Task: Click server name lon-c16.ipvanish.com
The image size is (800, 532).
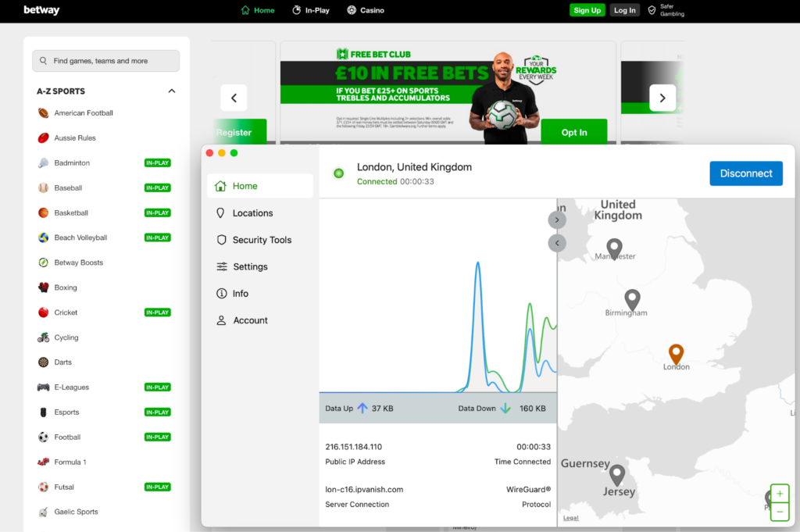Action: point(364,490)
